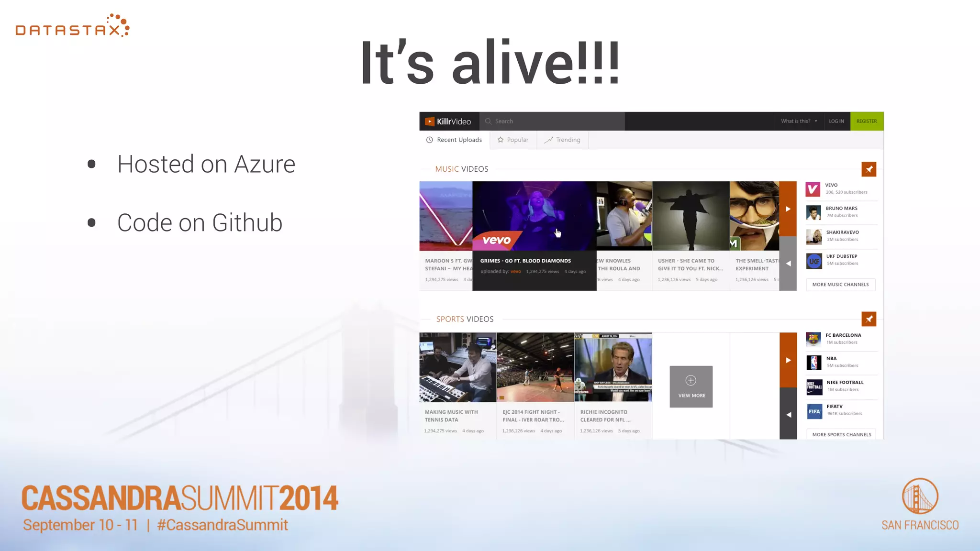Click sports carousel previous arrow
The height and width of the screenshot is (551, 980).
[x=788, y=414]
